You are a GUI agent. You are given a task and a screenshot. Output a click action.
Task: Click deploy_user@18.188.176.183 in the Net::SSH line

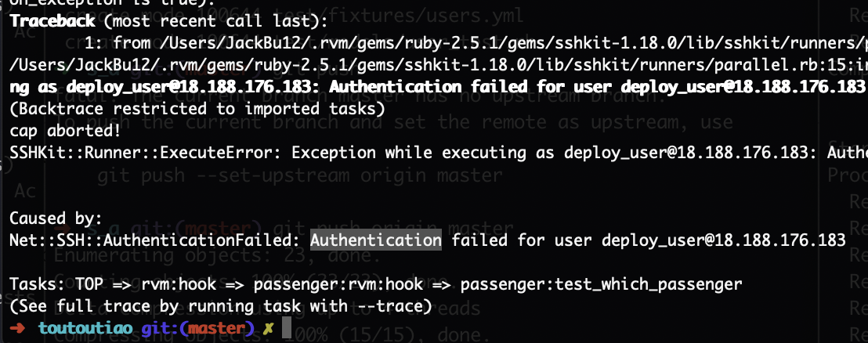[724, 240]
